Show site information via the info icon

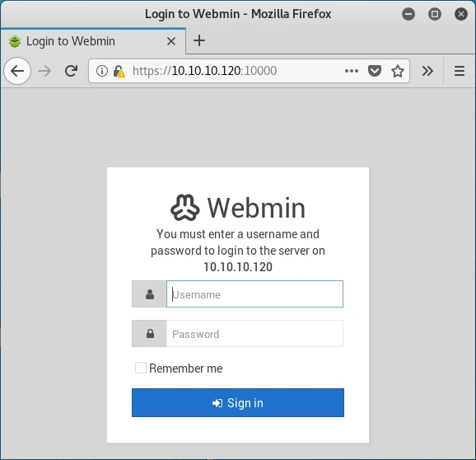point(101,71)
